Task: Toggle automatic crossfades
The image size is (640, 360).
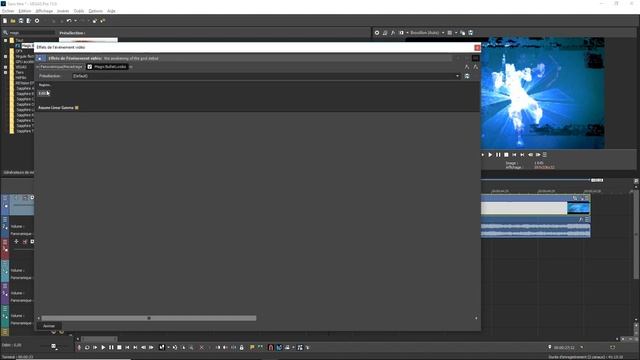Action: [279, 347]
